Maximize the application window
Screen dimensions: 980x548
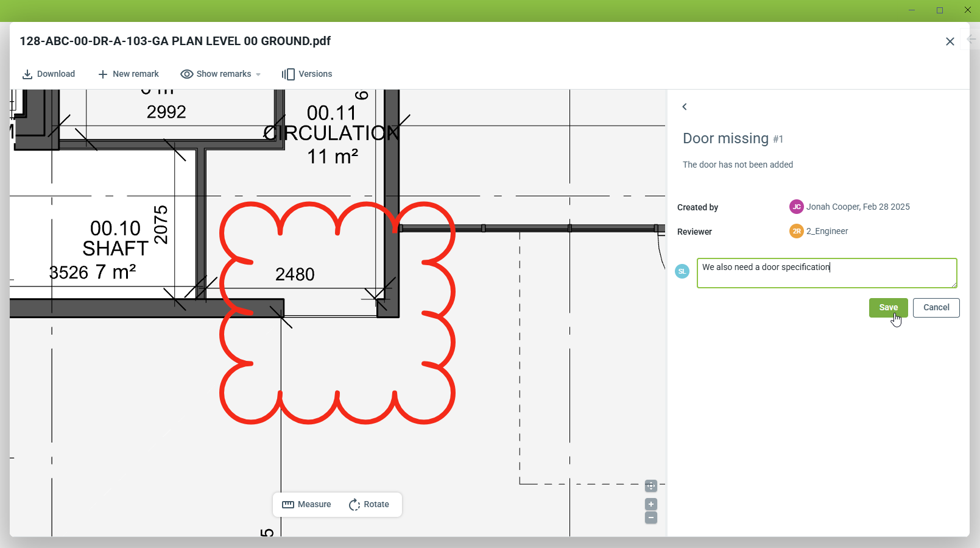[940, 10]
